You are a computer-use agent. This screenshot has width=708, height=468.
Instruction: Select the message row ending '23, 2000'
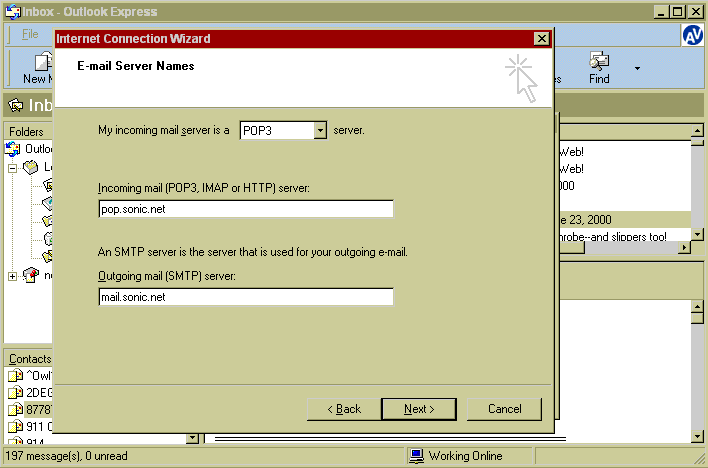625,220
